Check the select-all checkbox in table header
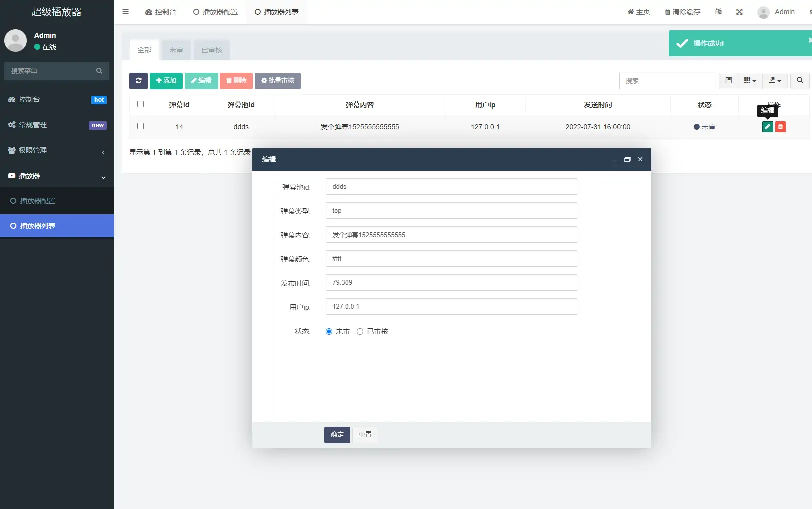Image resolution: width=812 pixels, height=509 pixels. [x=140, y=104]
